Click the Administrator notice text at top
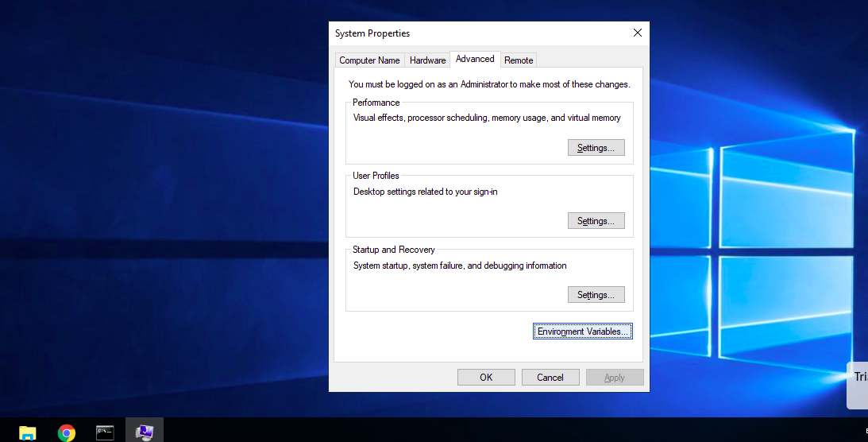This screenshot has width=868, height=442. [x=488, y=84]
